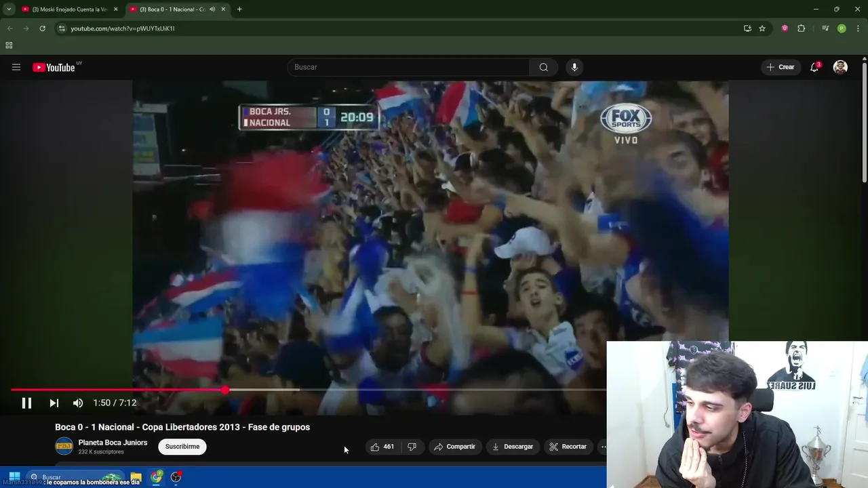This screenshot has width=868, height=488.
Task: Skip to the next video
Action: (54, 403)
